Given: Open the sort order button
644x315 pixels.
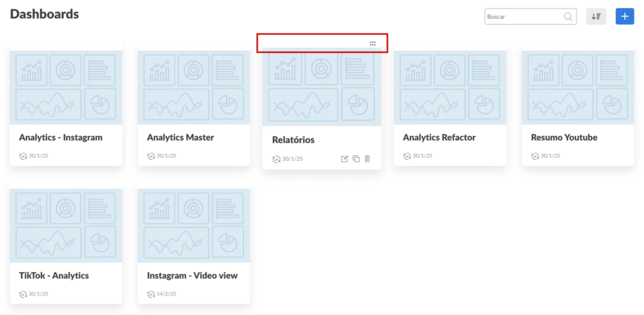Looking at the screenshot, I should (x=596, y=17).
